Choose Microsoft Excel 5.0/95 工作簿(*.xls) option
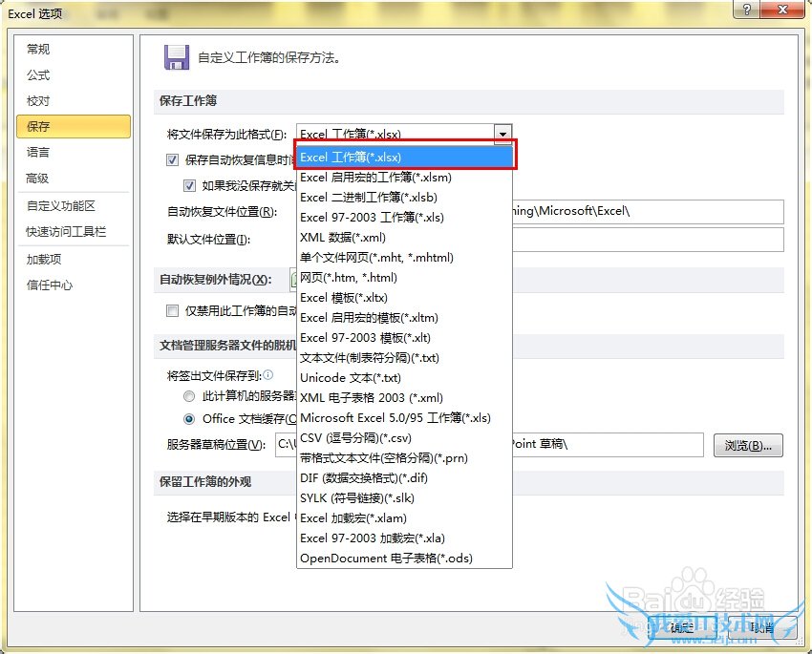Image resolution: width=812 pixels, height=654 pixels. coord(404,417)
